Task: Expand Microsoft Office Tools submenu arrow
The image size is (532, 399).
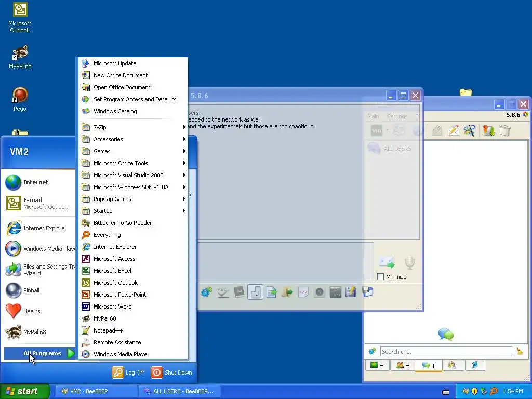Action: [184, 163]
